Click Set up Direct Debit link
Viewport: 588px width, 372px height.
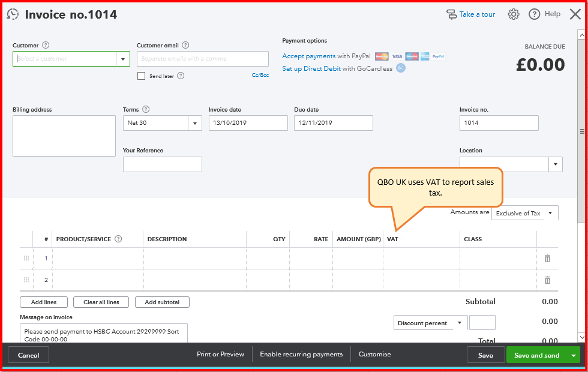[x=311, y=68]
